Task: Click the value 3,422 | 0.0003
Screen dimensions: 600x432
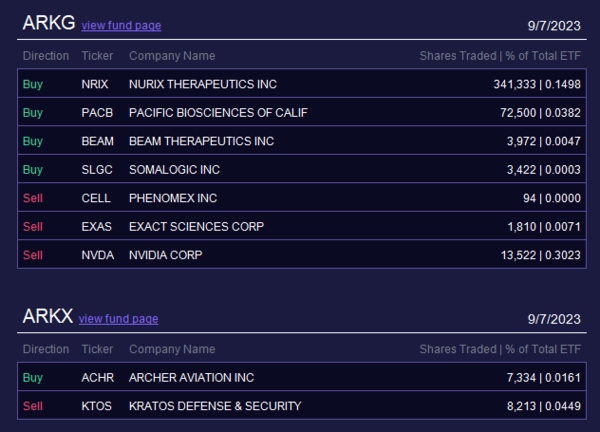Action: point(544,170)
